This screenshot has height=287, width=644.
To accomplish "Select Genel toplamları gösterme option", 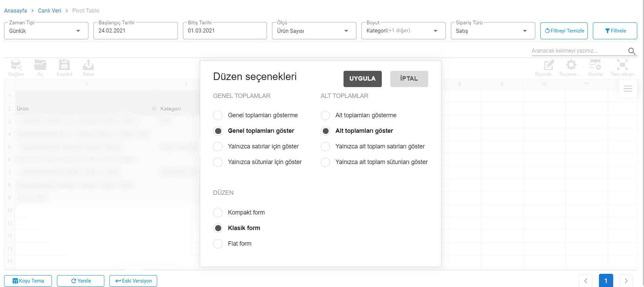I will point(255,115).
